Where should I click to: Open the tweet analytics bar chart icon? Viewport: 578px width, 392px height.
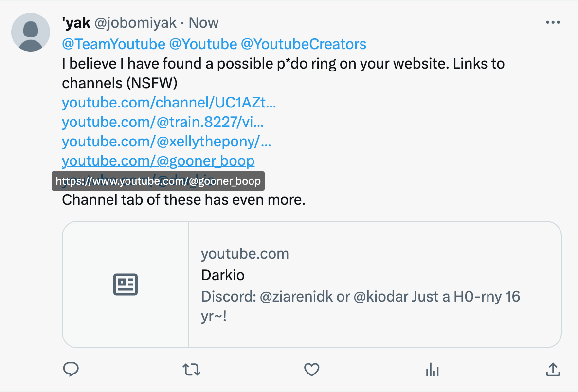pyautogui.click(x=432, y=370)
